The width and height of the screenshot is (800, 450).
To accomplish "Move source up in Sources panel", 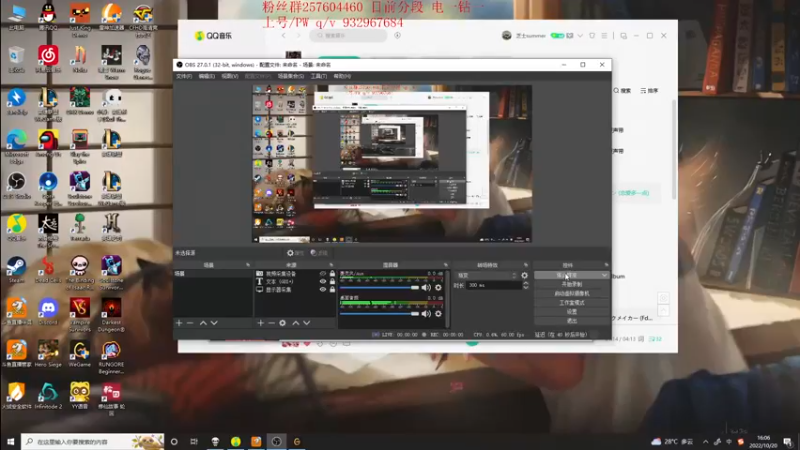I will 295,323.
